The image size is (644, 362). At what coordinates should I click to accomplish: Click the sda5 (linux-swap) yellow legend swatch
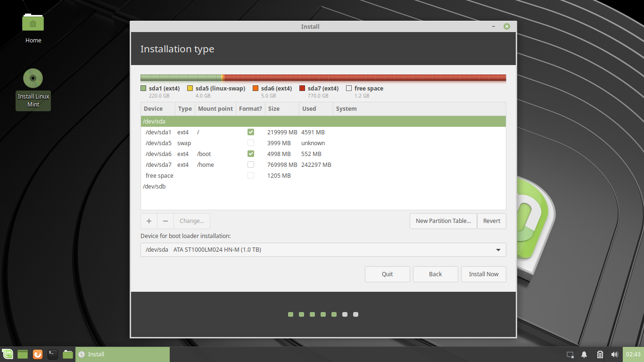pyautogui.click(x=190, y=89)
